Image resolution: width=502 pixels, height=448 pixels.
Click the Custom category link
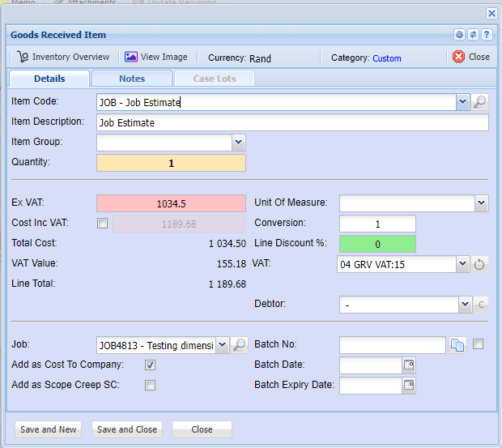[386, 58]
